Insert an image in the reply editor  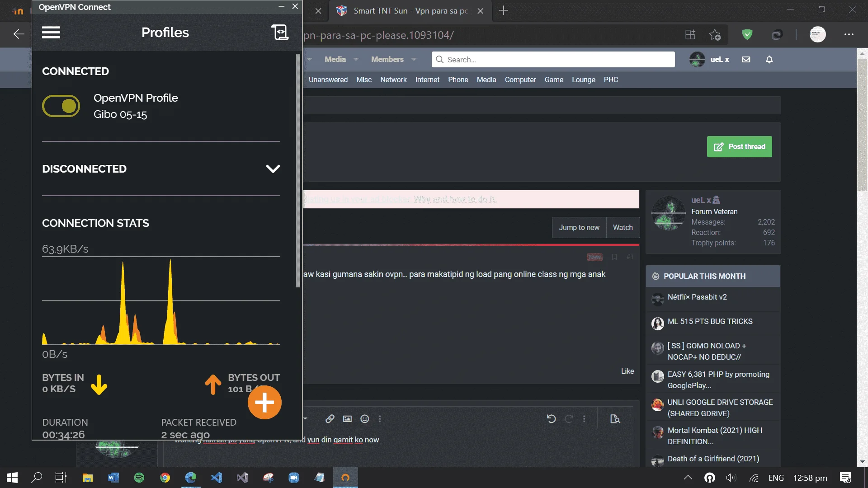(x=347, y=419)
